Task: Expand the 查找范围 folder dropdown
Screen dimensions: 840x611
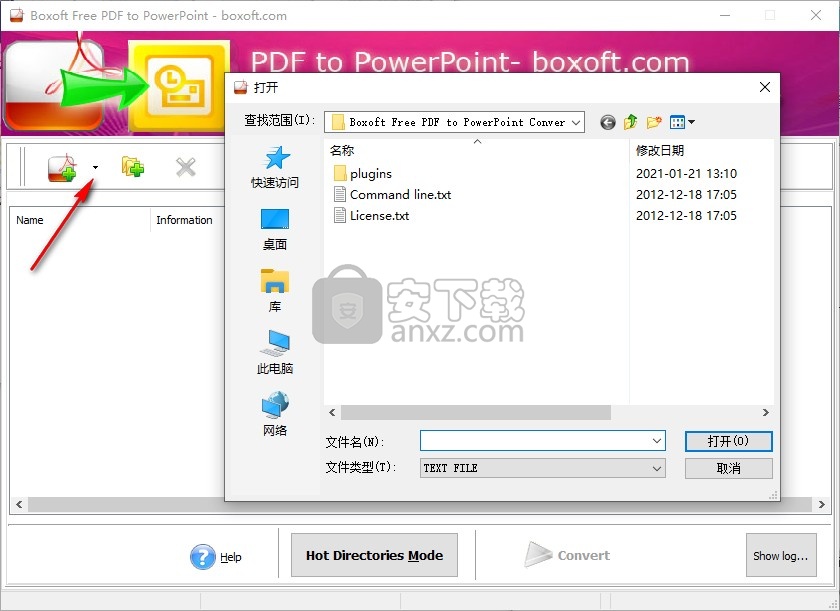Action: [576, 122]
